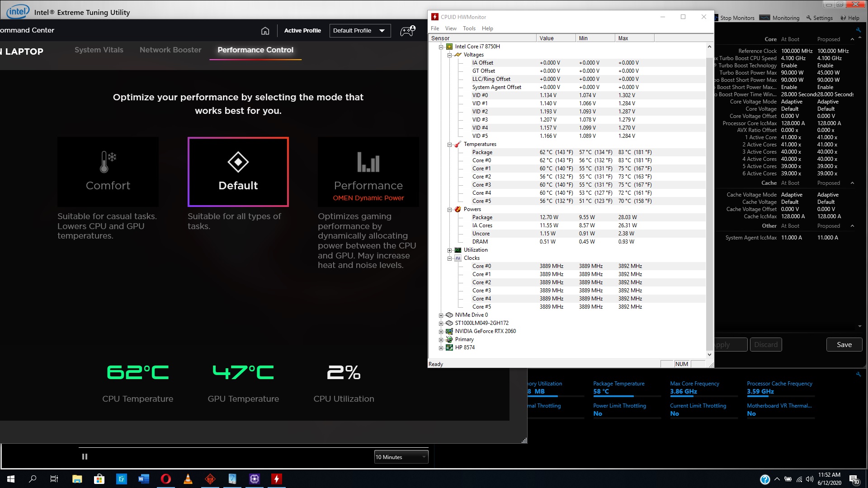Viewport: 868px width, 488px height.
Task: Open Microsoft Word from taskbar
Action: click(144, 479)
